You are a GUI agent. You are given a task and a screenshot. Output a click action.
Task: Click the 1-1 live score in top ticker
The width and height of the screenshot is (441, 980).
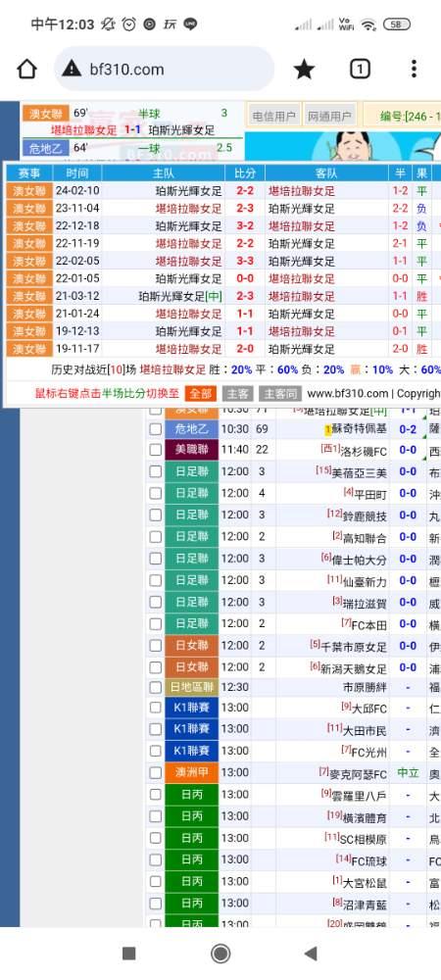[132, 130]
